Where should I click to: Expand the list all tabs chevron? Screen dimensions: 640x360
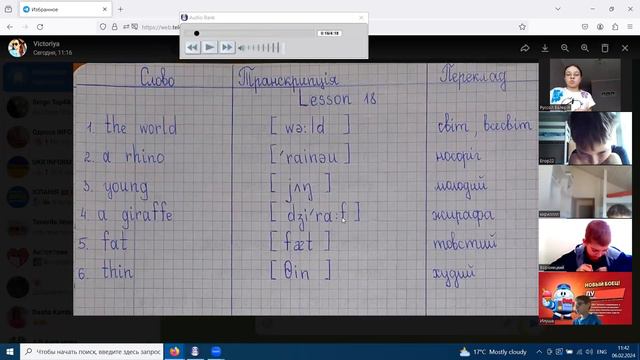click(x=558, y=9)
